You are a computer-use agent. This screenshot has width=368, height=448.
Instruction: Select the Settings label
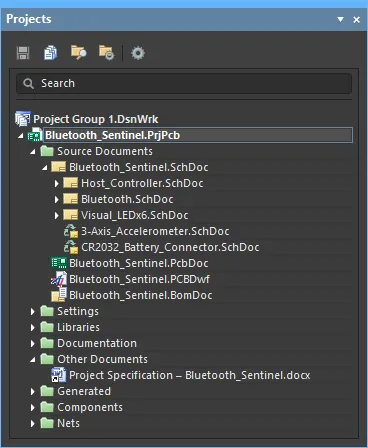click(78, 311)
